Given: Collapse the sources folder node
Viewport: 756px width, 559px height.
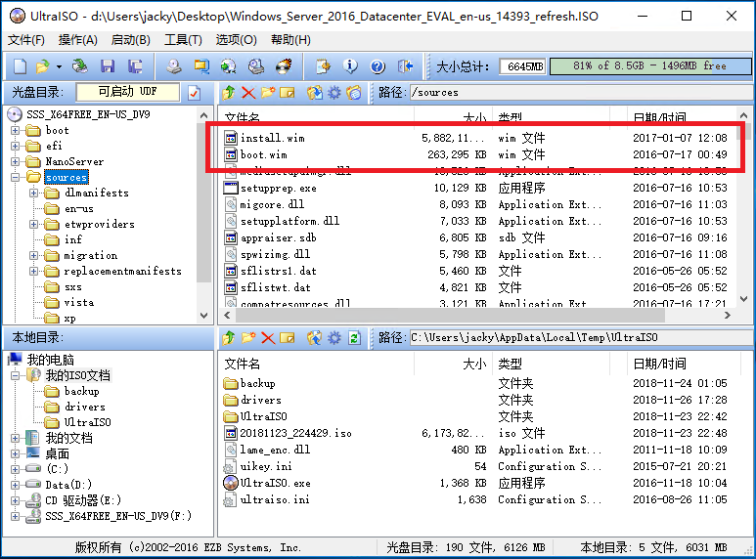Looking at the screenshot, I should pyautogui.click(x=15, y=177).
